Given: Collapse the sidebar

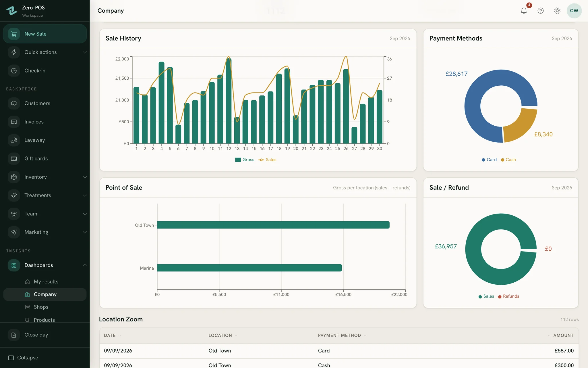Looking at the screenshot, I should (23, 358).
